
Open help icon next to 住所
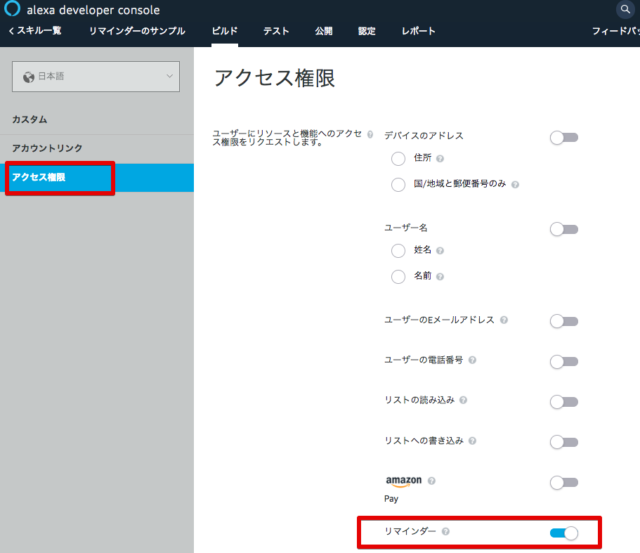(x=440, y=158)
